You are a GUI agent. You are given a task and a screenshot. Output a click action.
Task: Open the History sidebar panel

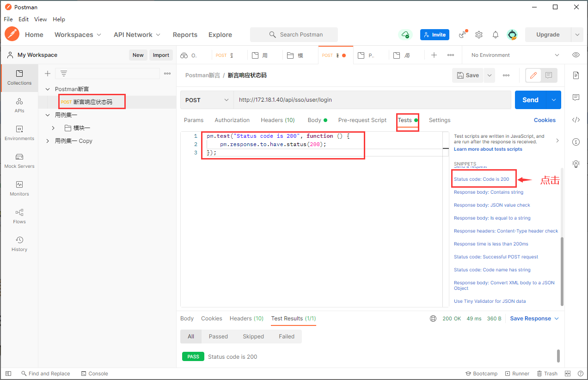click(x=19, y=244)
